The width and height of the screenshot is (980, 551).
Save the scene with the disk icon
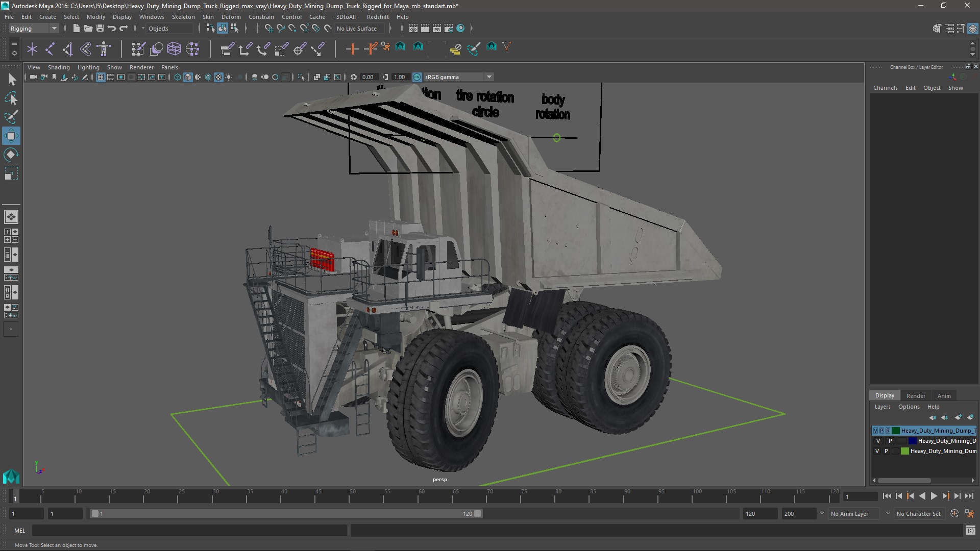click(x=100, y=29)
